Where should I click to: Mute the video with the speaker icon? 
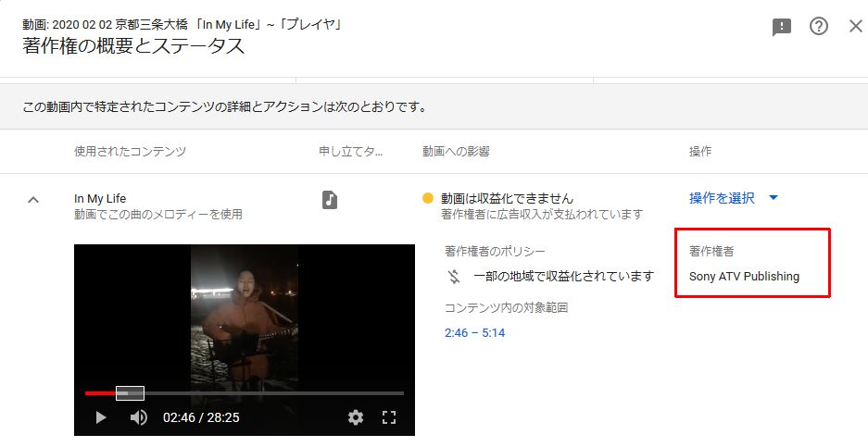pos(138,417)
